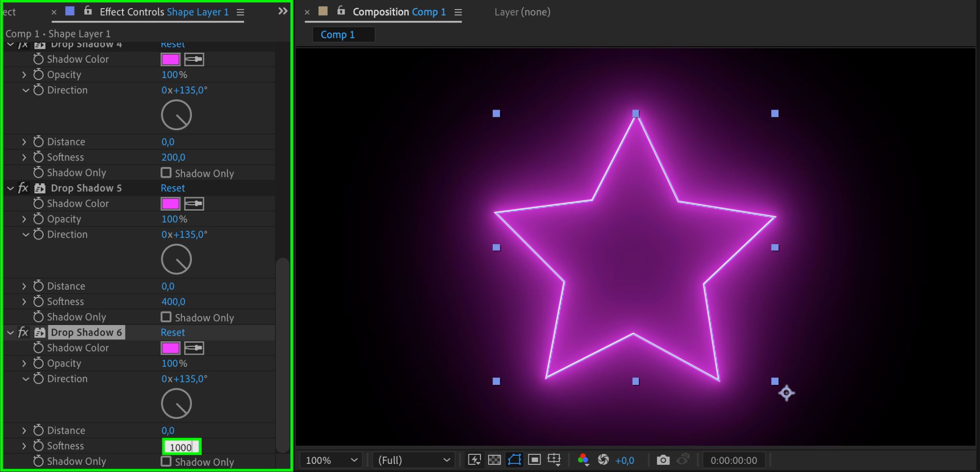Open Show Channel color management icon
The height and width of the screenshot is (472, 980).
point(583,460)
